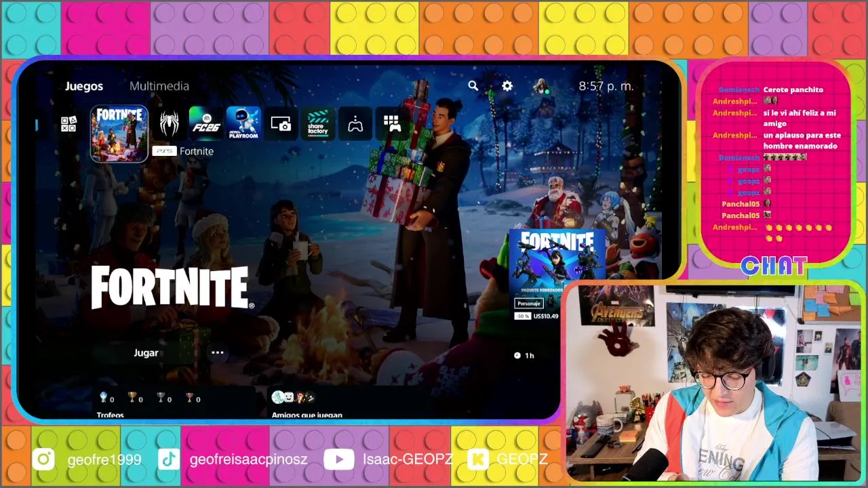Launch the EA FC26 game tile
The image size is (868, 488).
pos(206,123)
